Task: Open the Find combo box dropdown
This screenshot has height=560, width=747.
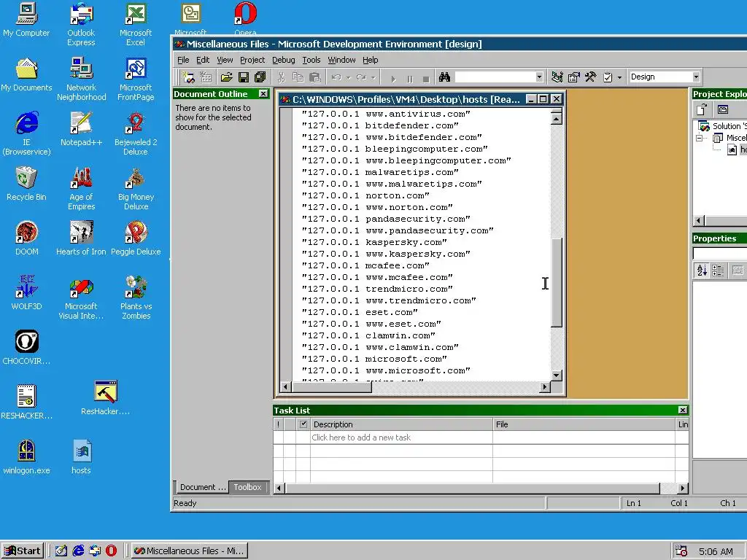Action: click(x=539, y=77)
